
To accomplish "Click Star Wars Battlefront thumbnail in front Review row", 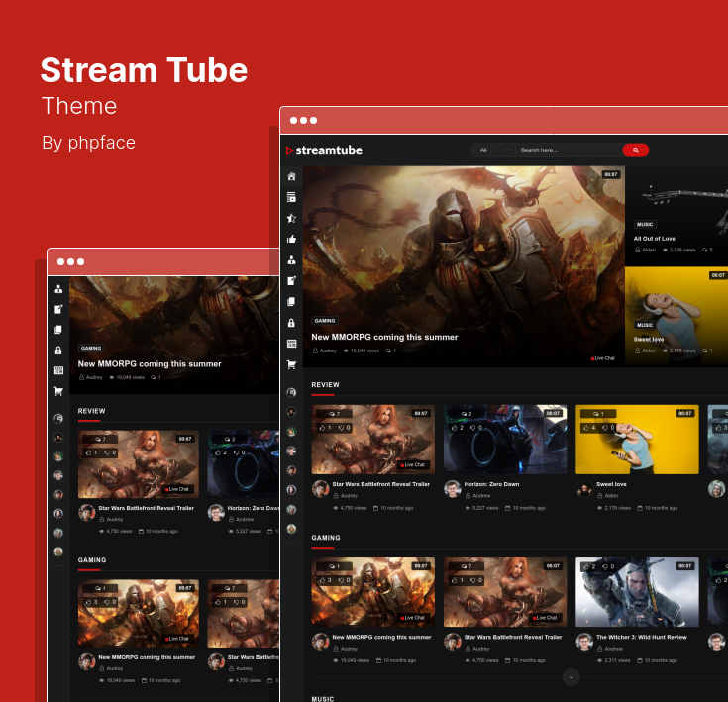I will click(373, 440).
